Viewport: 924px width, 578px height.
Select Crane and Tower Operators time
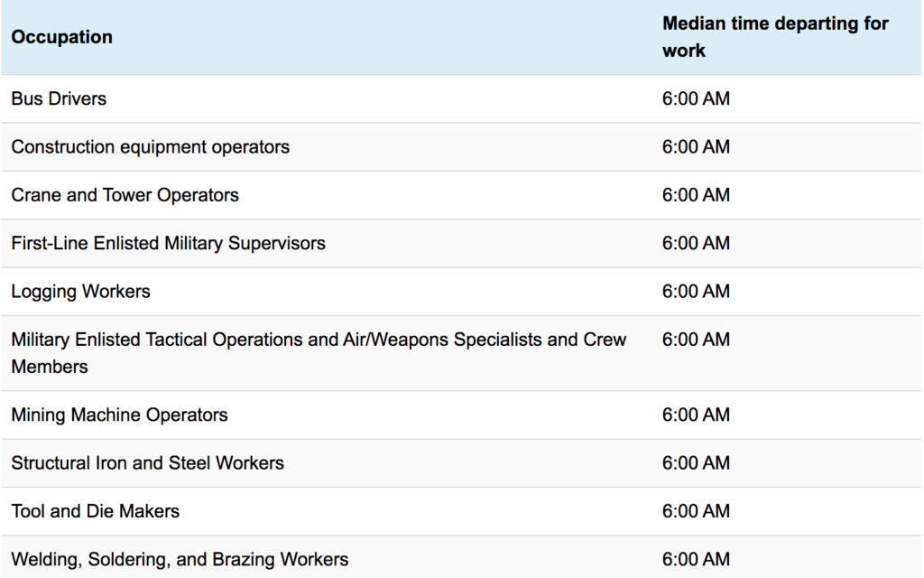(x=696, y=195)
